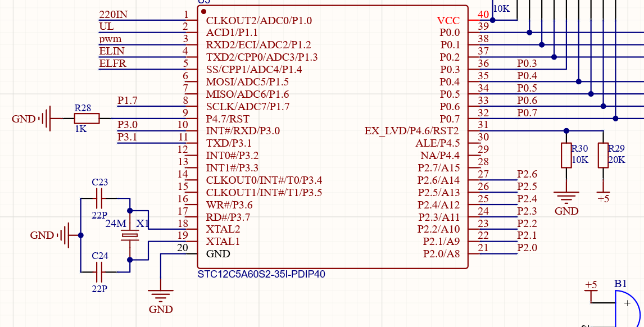Click the chip's pin number "31"
Image resolution: width=644 pixels, height=327 pixels.
[x=483, y=125]
